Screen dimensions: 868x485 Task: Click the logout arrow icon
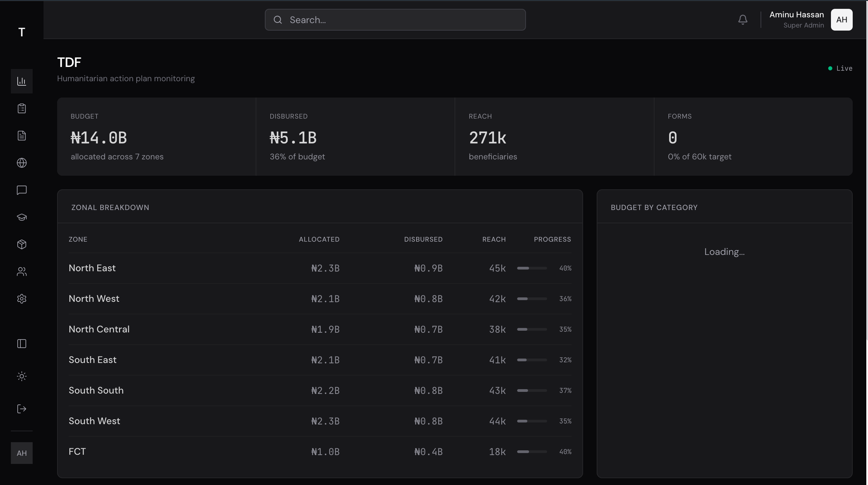coord(22,409)
